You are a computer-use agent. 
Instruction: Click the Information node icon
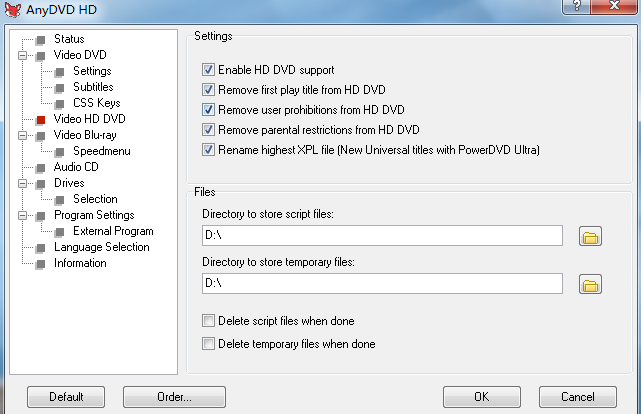[x=40, y=264]
